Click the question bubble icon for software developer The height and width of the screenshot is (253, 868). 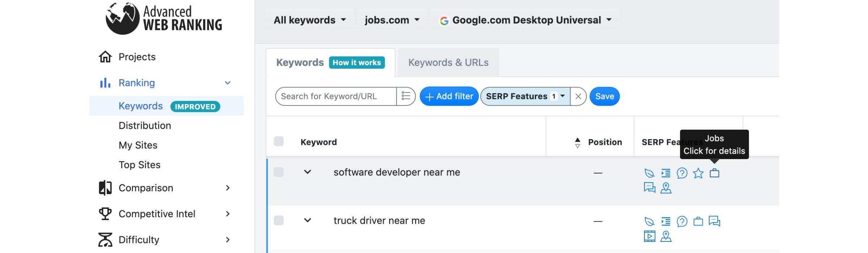coord(682,173)
